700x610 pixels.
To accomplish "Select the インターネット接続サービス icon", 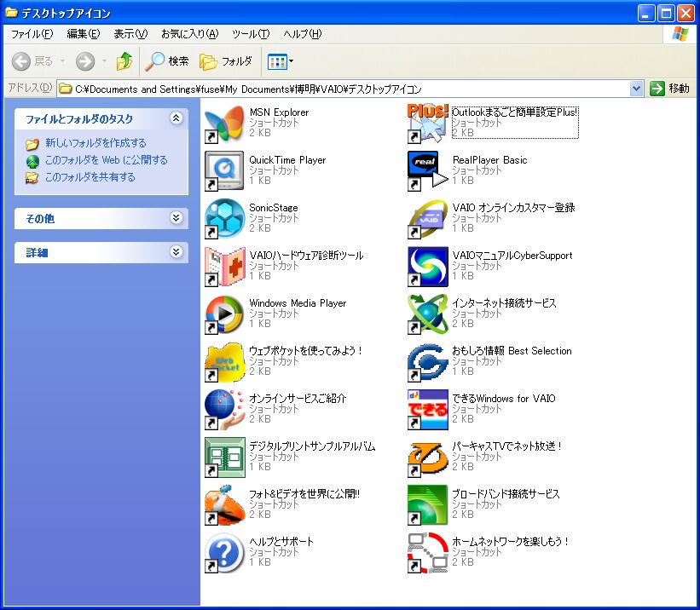I will (x=427, y=314).
